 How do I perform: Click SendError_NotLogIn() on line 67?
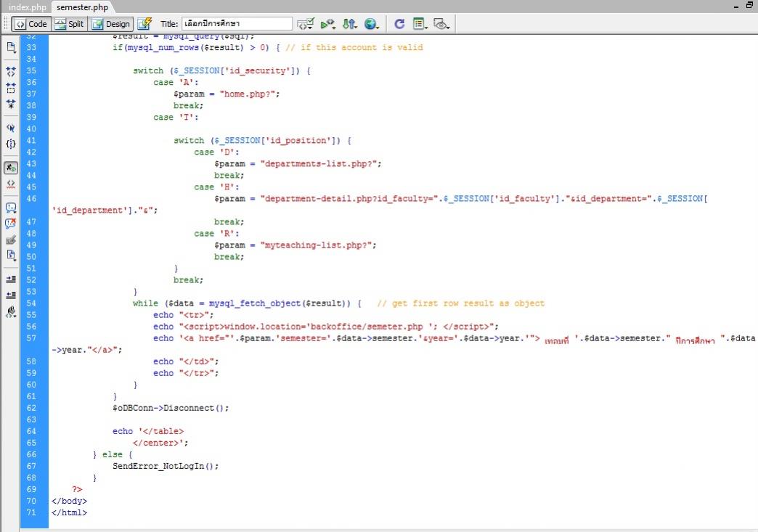(166, 466)
